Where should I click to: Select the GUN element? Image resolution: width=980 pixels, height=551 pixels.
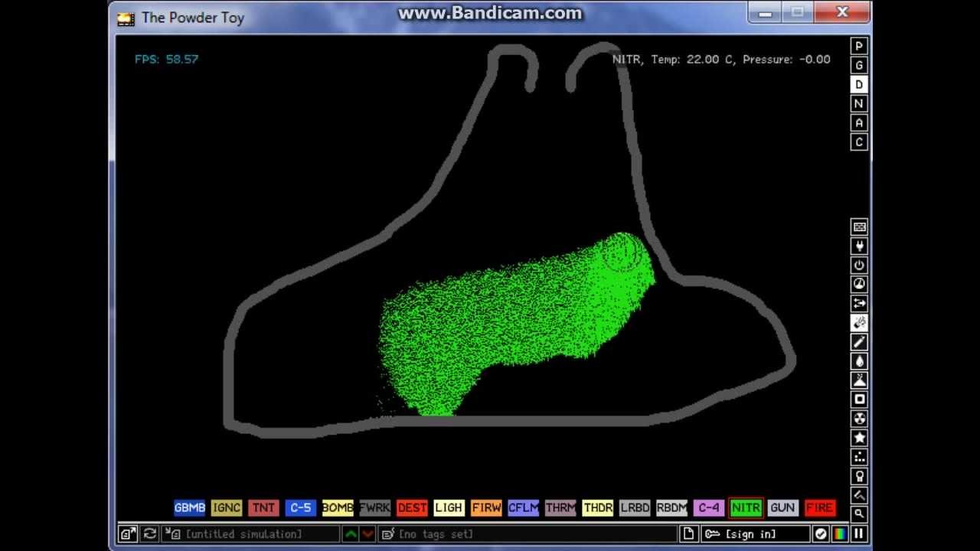point(783,507)
